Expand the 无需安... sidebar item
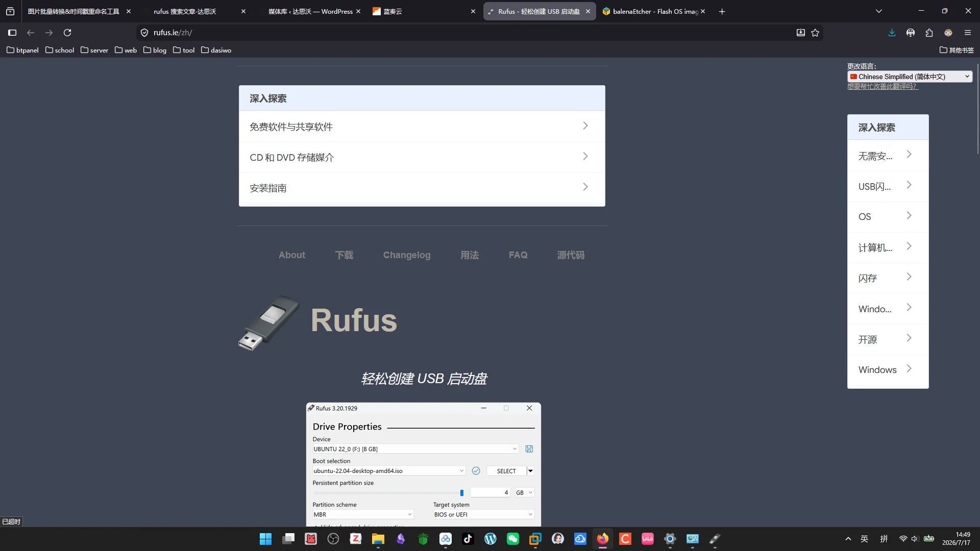 (x=888, y=156)
